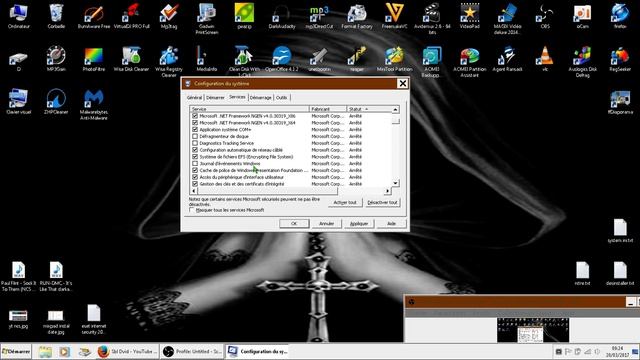This screenshot has height=360, width=640.
Task: Open Clavier visuel desktop shortcut
Action: (18, 102)
